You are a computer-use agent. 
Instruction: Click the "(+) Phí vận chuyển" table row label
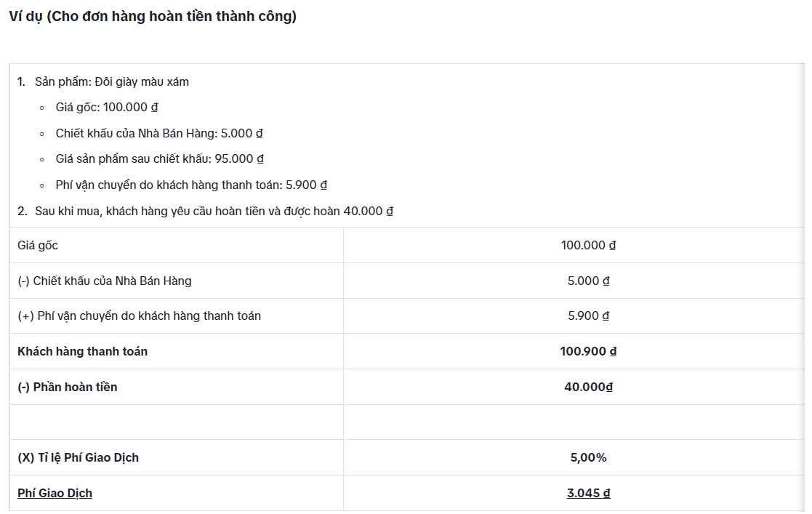coord(139,316)
